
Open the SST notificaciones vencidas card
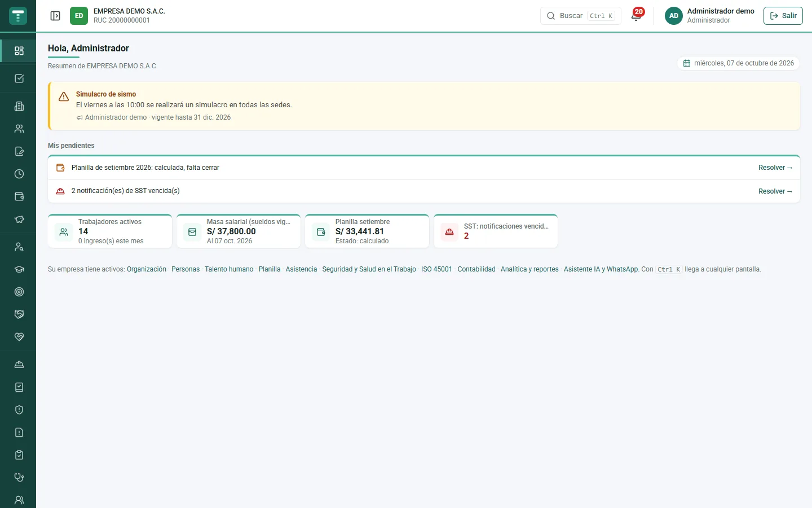[x=496, y=231]
